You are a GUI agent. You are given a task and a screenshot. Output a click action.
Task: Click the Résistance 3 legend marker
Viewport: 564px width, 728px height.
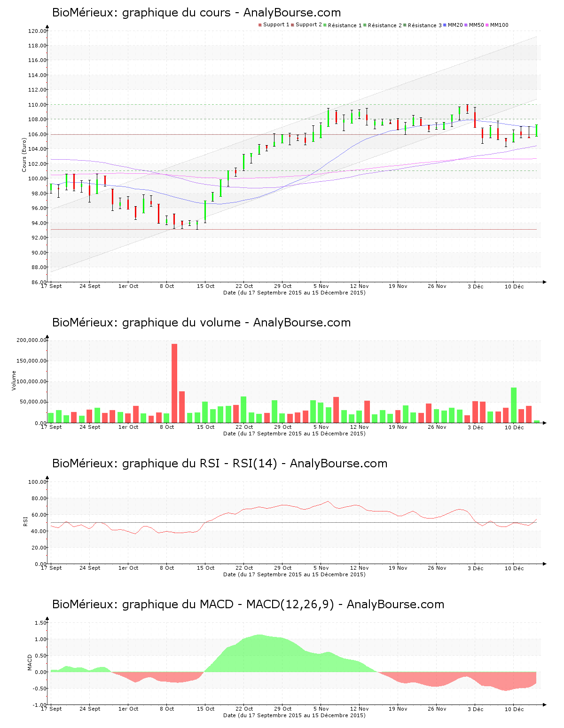[405, 25]
